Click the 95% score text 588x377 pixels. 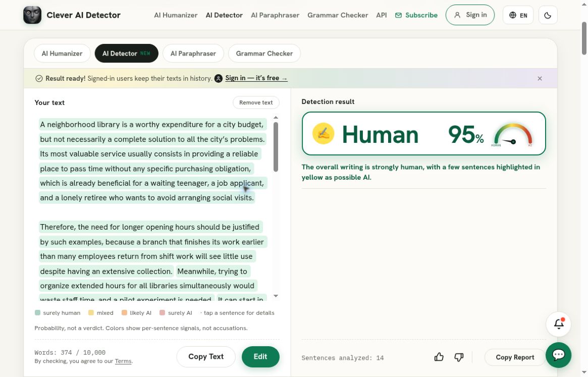click(466, 134)
